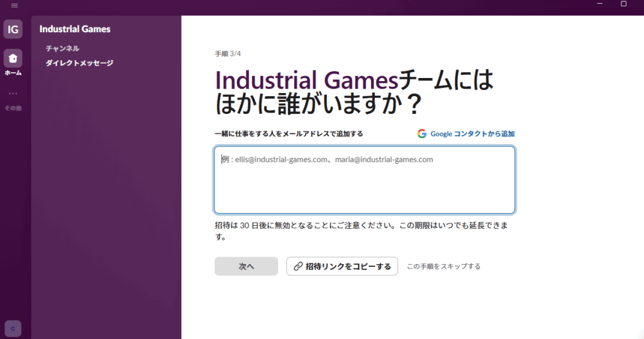Viewport: 644px width, 339px height.
Task: Open the その他 three-dots menu
Action: click(x=13, y=94)
